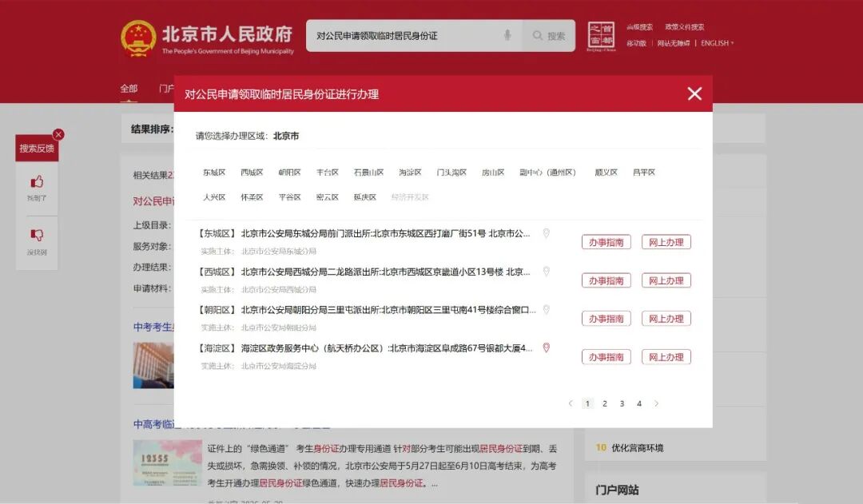Click the location pin for 东城区 row
This screenshot has width=863, height=504.
546,233
